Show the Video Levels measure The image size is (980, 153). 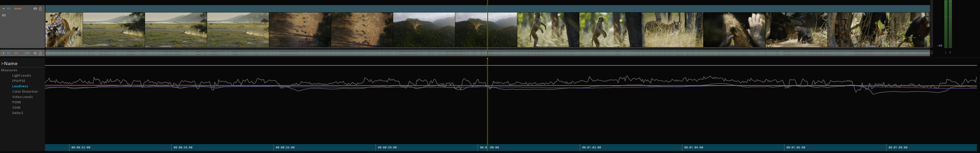click(x=22, y=97)
